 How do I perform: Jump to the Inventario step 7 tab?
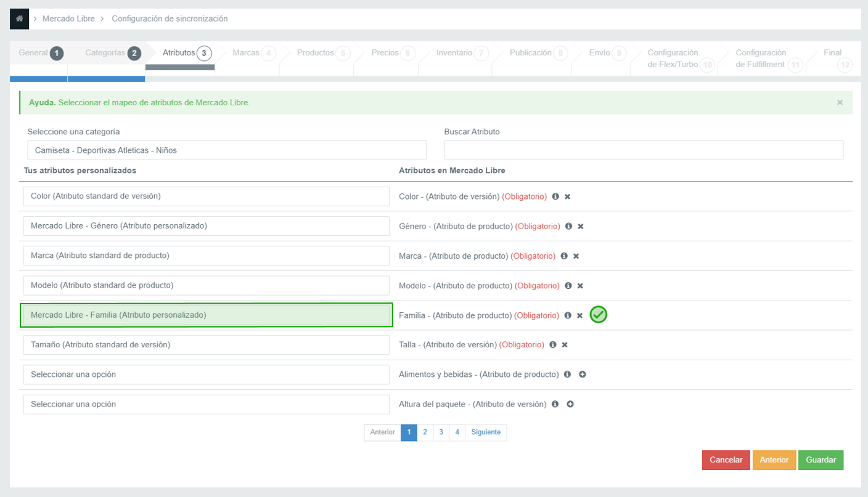(462, 53)
